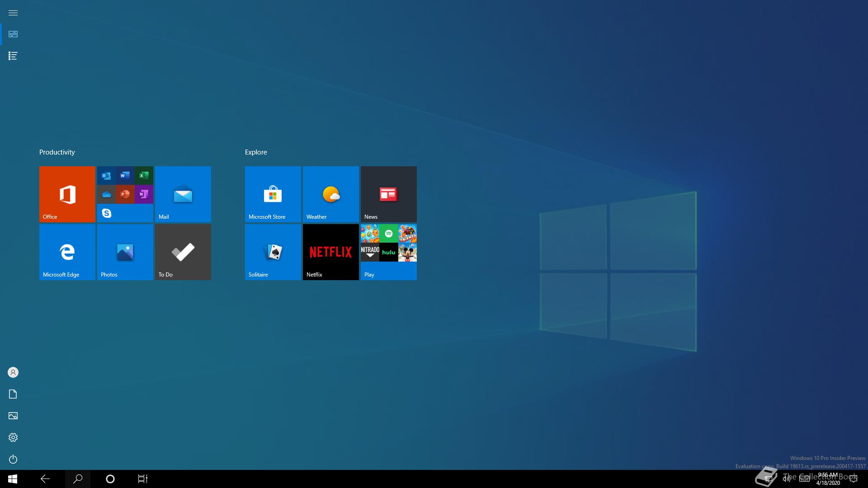
Task: Open the Mail tile
Action: coord(183,194)
